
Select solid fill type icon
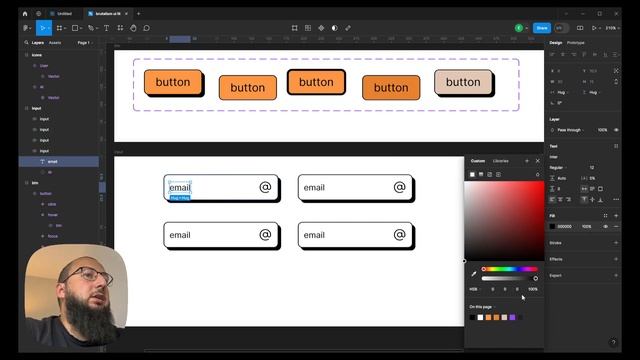472,174
